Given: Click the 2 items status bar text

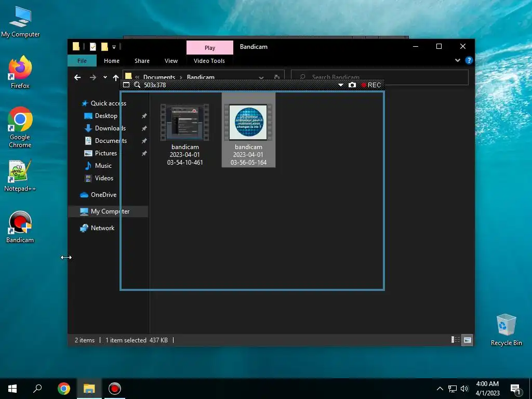Looking at the screenshot, I should coord(85,340).
